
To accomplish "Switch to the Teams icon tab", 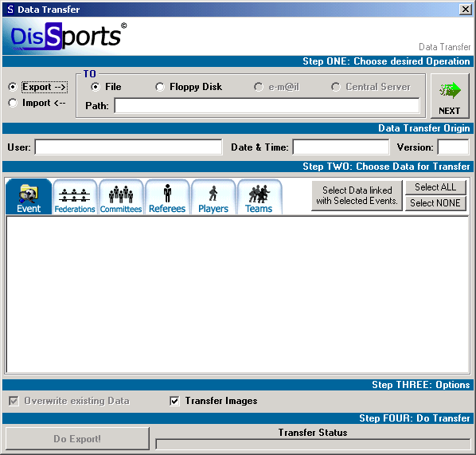I will tap(259, 196).
